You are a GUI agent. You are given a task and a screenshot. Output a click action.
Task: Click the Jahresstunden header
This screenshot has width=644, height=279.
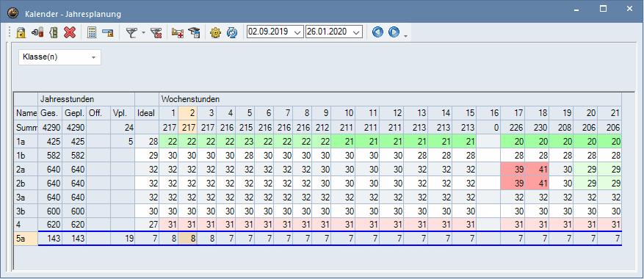86,99
